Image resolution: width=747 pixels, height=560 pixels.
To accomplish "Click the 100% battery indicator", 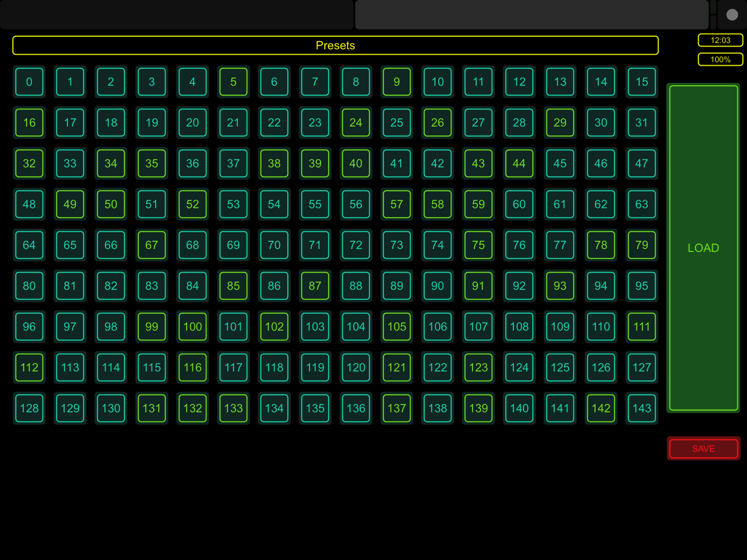I will [720, 60].
